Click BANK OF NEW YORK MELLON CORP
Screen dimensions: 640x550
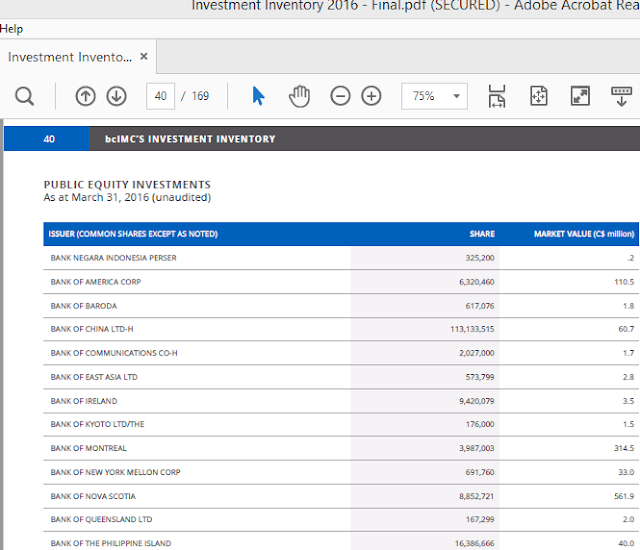tap(116, 472)
